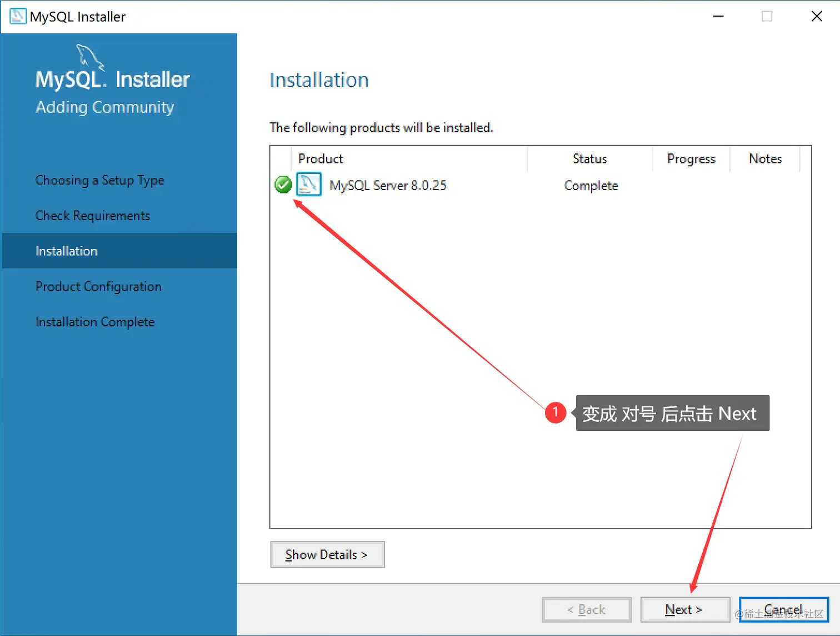Click the Status column header
Screen dimensions: 840x636
coord(589,159)
